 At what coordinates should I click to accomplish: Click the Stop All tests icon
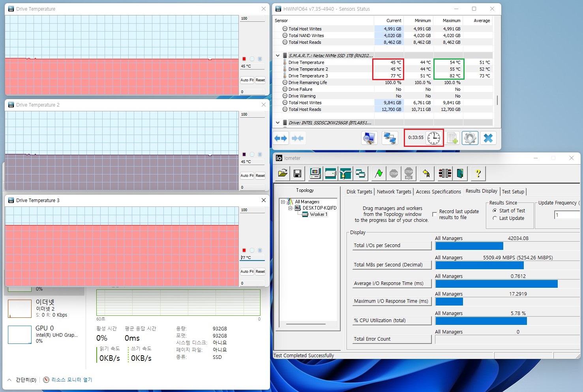[x=409, y=173]
